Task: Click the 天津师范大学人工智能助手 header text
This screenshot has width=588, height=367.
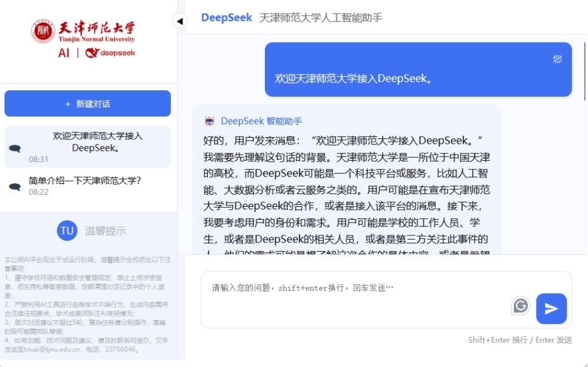Action: [x=321, y=18]
